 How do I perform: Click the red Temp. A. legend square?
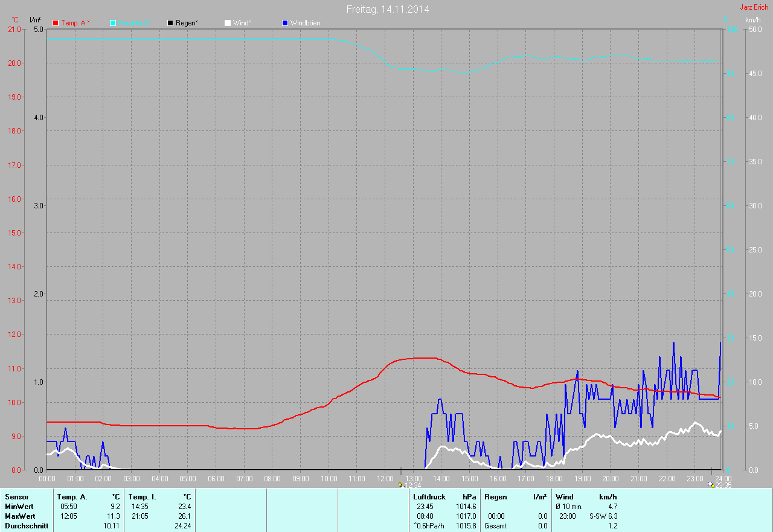tap(56, 23)
